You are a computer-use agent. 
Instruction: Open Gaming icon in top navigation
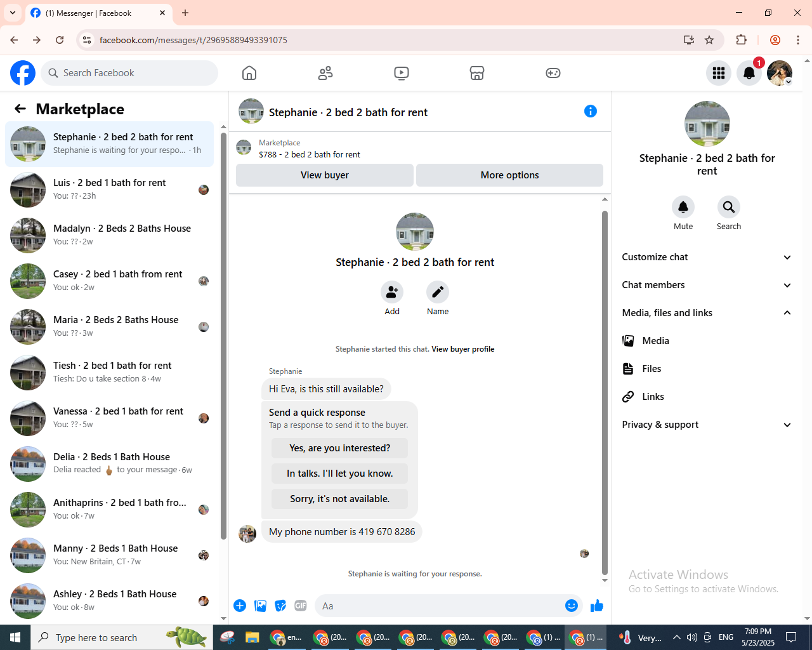click(x=553, y=73)
